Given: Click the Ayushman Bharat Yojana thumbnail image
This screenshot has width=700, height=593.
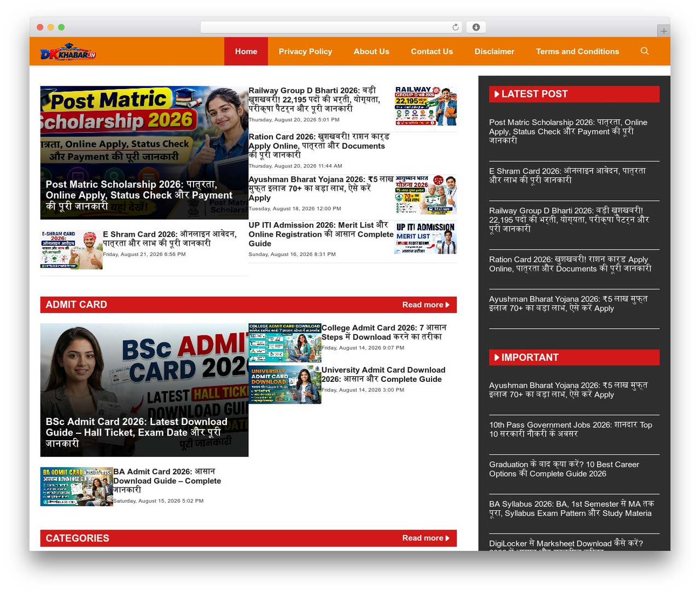Looking at the screenshot, I should 425,195.
